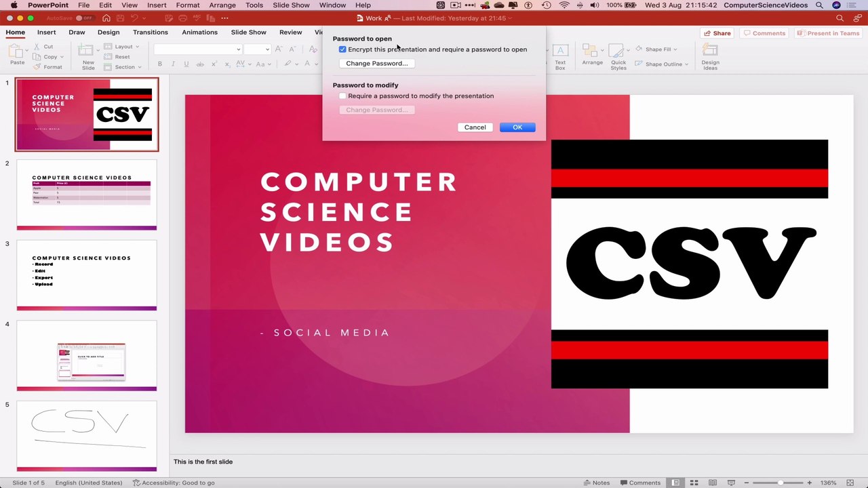The image size is (868, 488).
Task: Click the Paste clipboard icon
Action: coord(17,51)
